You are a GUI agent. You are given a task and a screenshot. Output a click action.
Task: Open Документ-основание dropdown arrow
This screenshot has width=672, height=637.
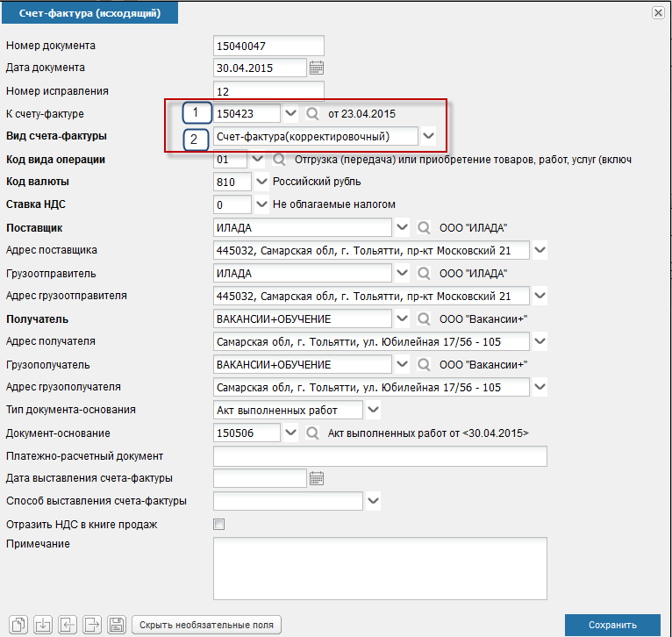point(291,433)
